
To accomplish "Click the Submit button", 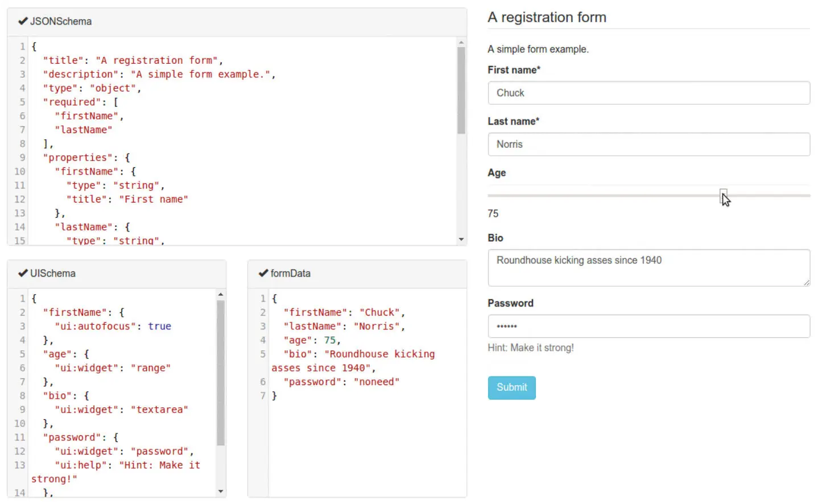I will coord(511,387).
